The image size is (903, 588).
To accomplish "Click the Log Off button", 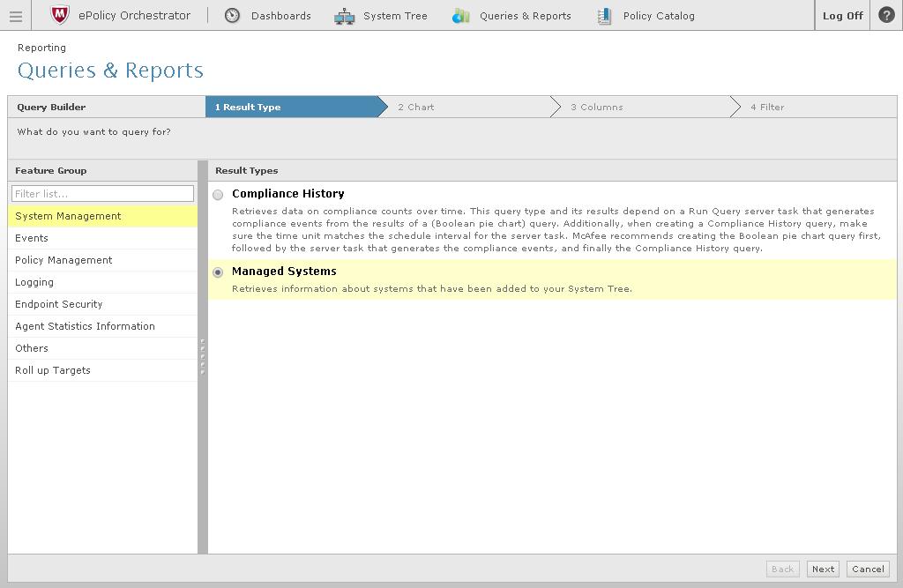I will click(842, 16).
